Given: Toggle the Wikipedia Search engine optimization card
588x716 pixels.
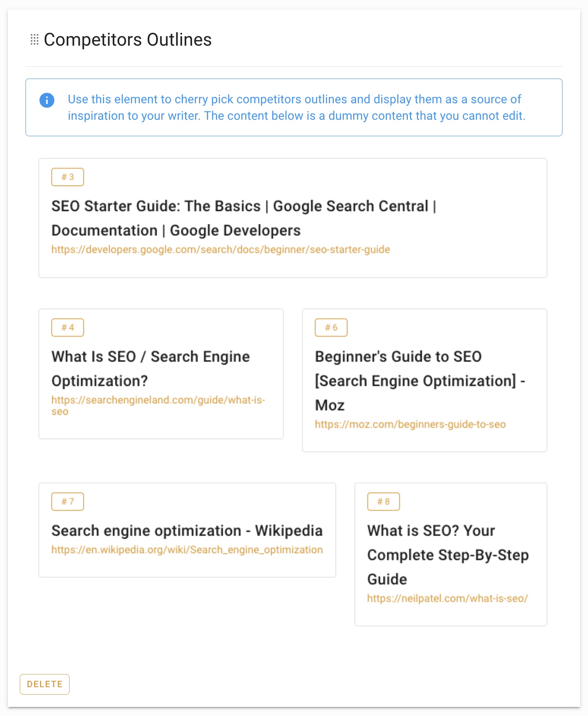Looking at the screenshot, I should (187, 530).
